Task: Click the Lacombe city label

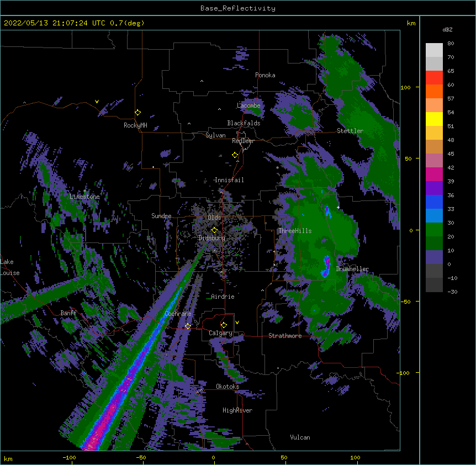Action: (x=248, y=105)
